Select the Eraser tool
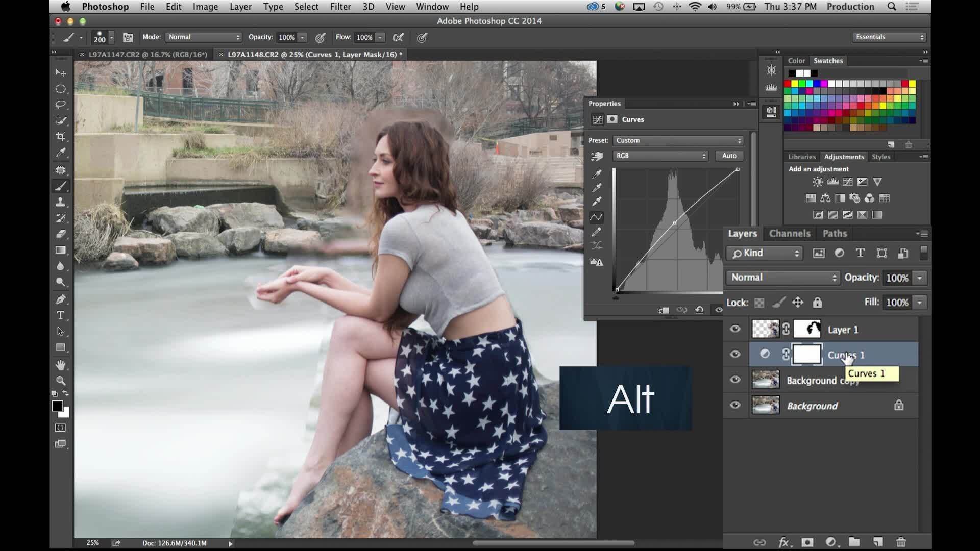Image resolution: width=980 pixels, height=551 pixels. [60, 234]
